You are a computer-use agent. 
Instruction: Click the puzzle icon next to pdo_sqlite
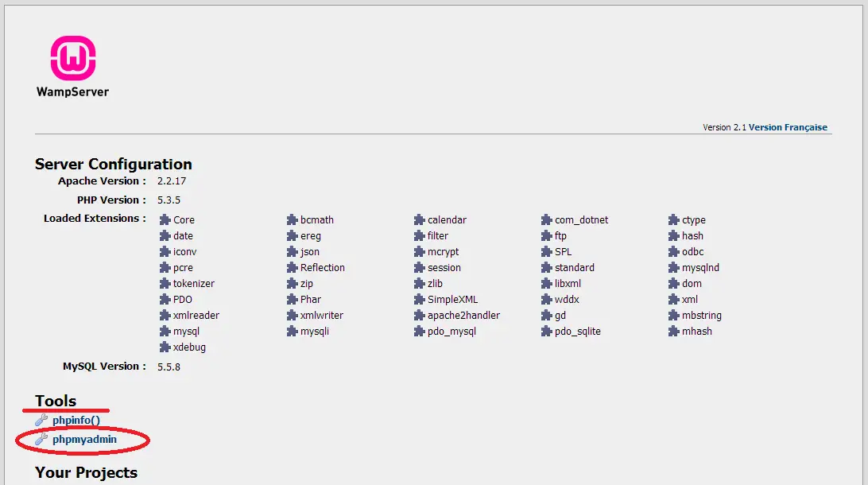pos(547,332)
